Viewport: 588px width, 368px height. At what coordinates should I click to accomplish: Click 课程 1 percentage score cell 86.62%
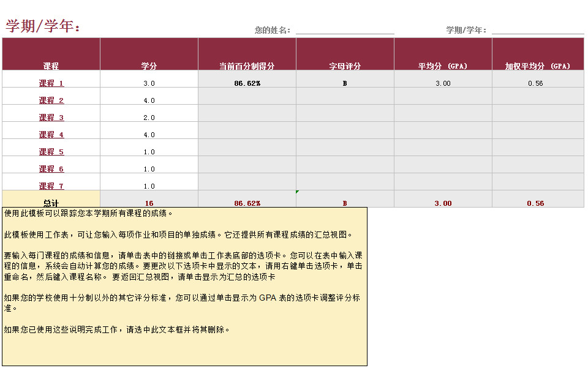(247, 83)
